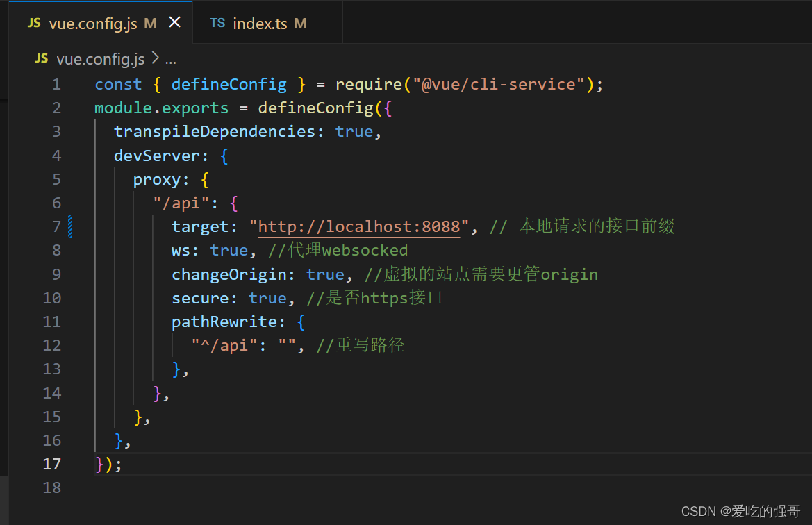Open the http://localhost:8088 link

tap(358, 226)
